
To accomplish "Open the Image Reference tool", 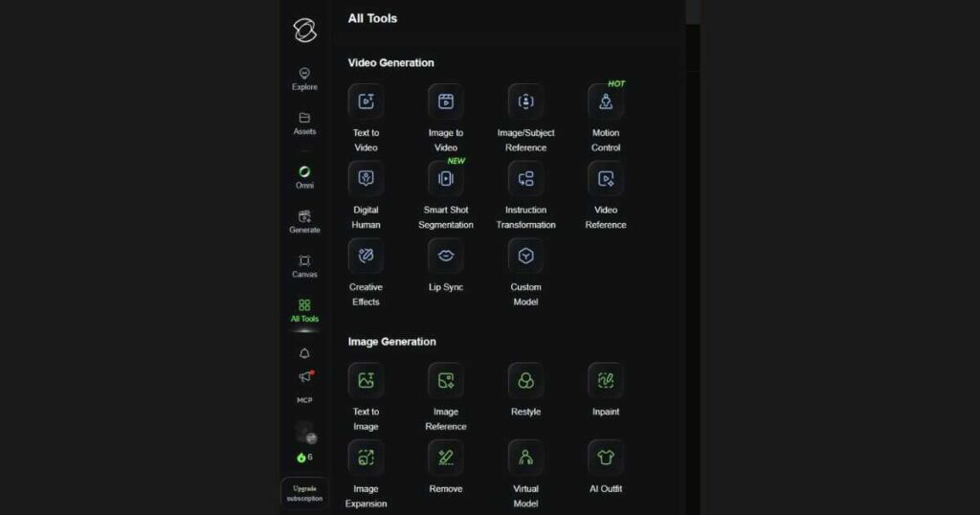I will (x=446, y=397).
